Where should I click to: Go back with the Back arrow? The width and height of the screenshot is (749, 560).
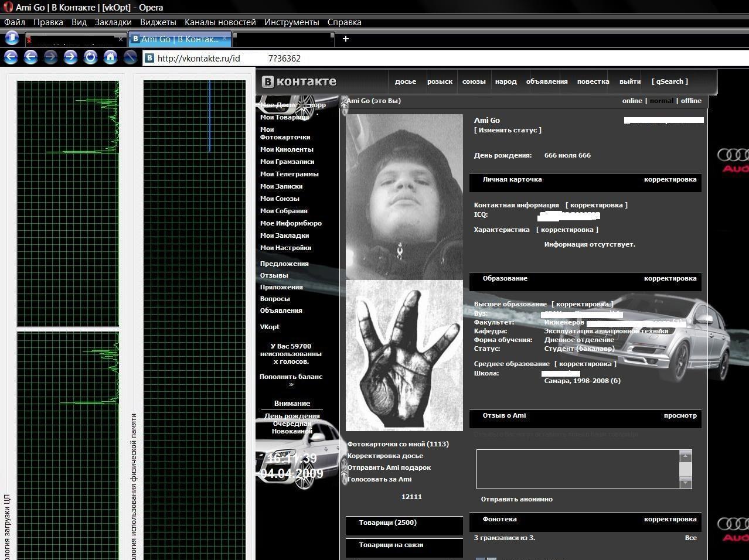pyautogui.click(x=30, y=57)
